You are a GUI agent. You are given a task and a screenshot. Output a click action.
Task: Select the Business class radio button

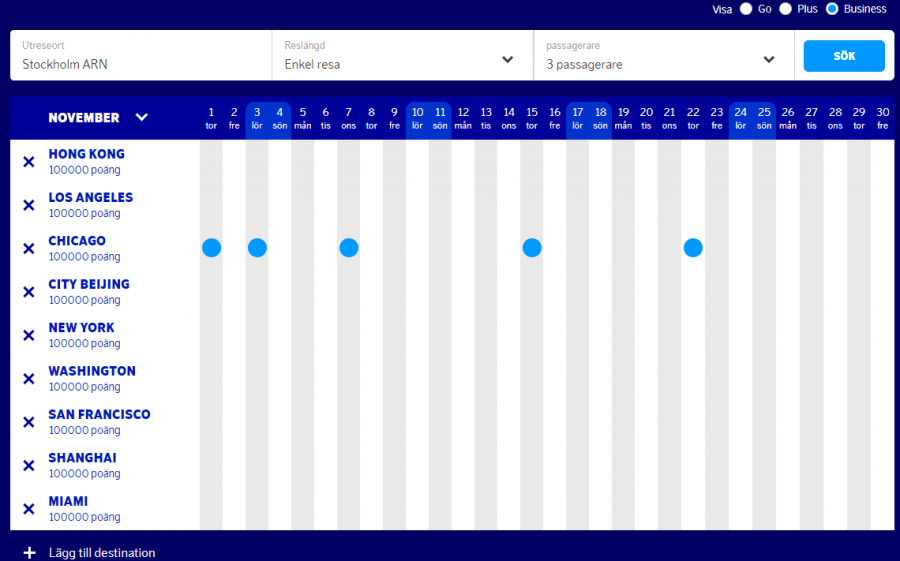832,9
